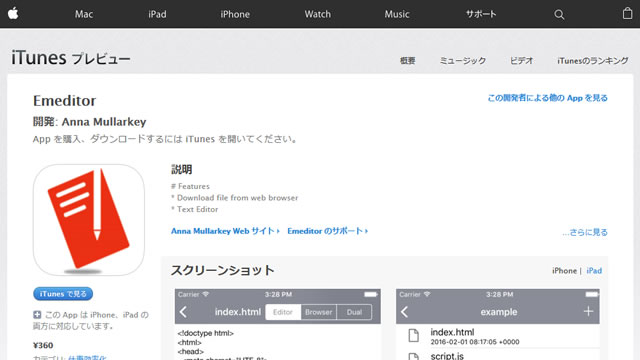Click index.html title in first screenshot
This screenshot has height=360, width=640.
coord(238,312)
